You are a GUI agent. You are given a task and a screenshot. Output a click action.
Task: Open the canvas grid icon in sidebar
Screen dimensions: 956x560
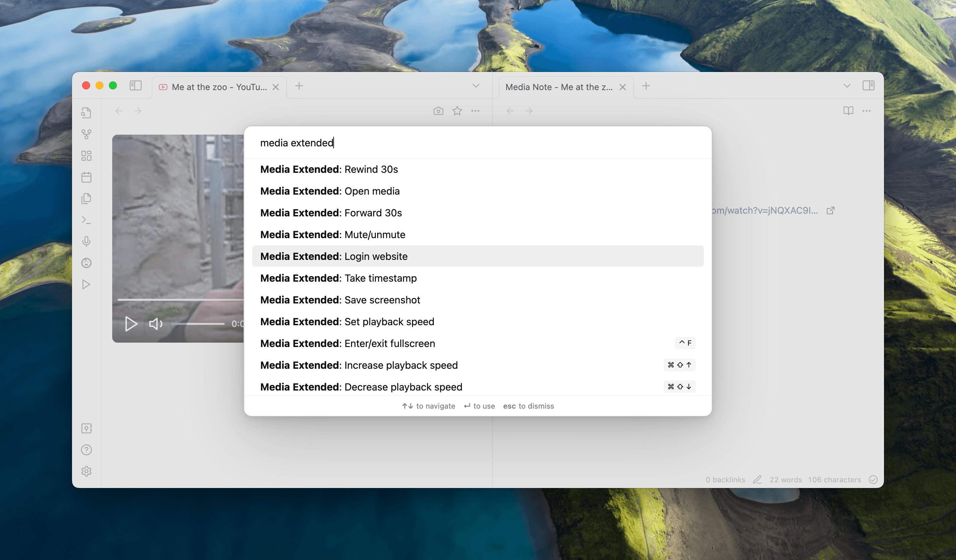coord(86,155)
